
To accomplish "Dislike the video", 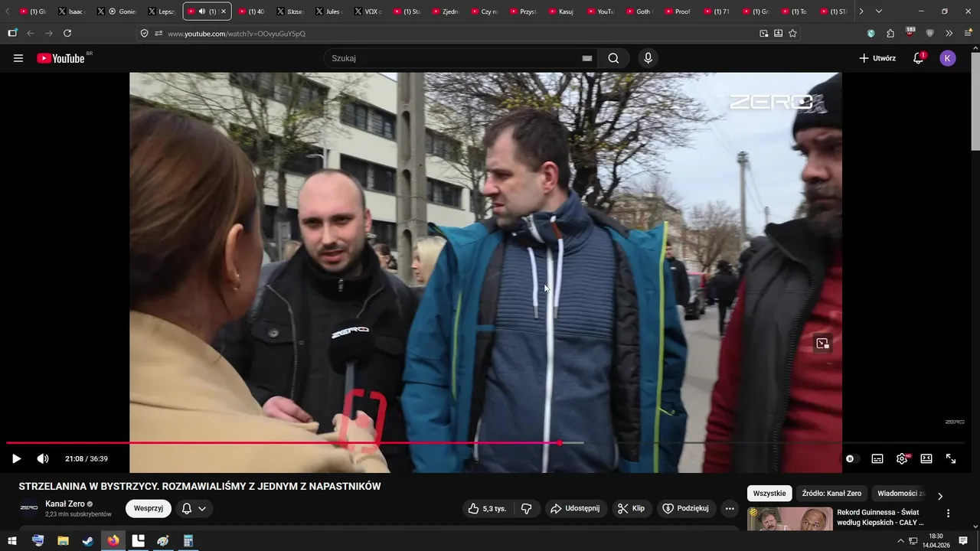I will [x=527, y=508].
